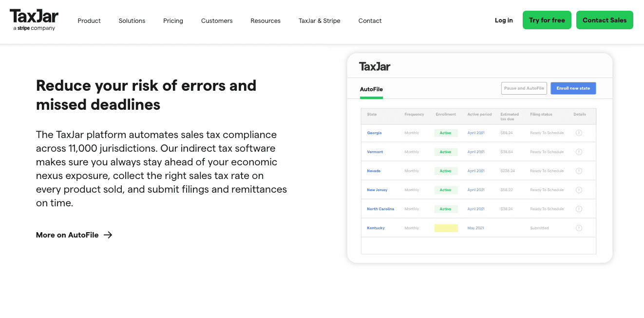The image size is (644, 318).
Task: Open the TaxJar & Stripe menu item
Action: 320,20
